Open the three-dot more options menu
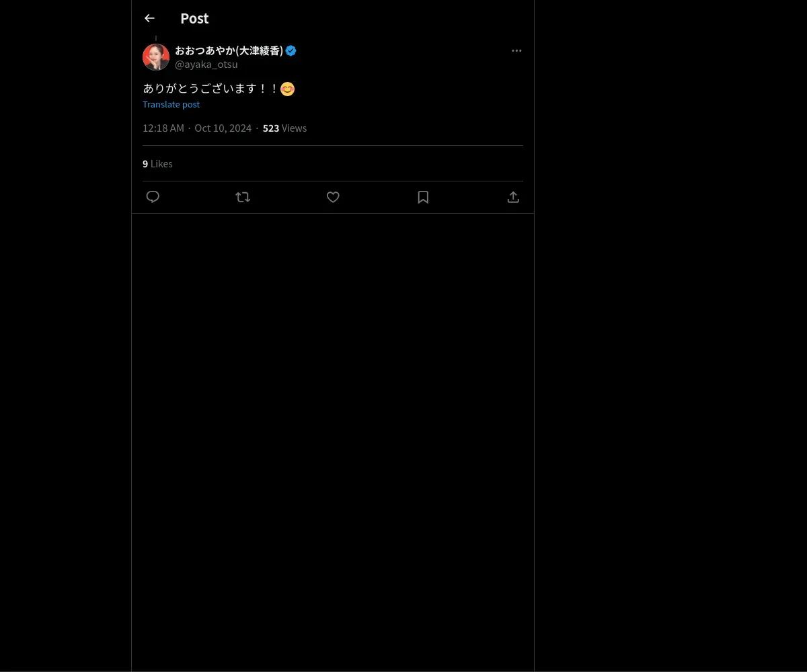Screen dimensions: 807x672 point(516,50)
